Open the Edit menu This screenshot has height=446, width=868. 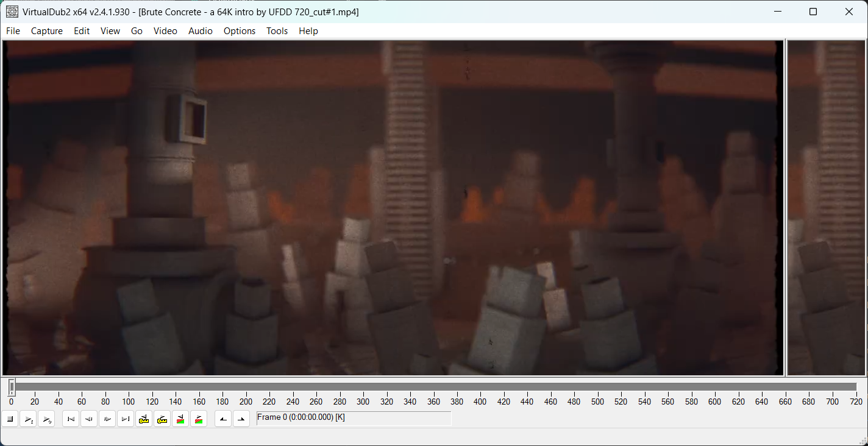pos(82,31)
